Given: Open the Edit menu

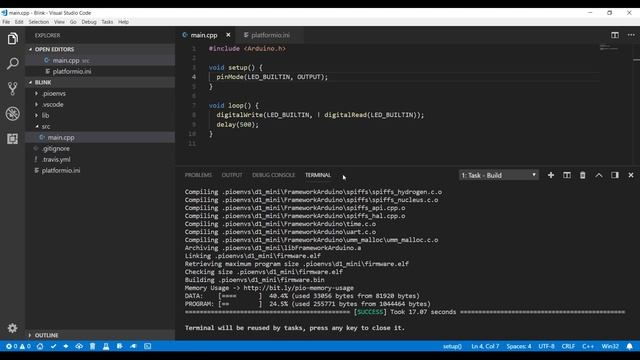Looking at the screenshot, I should (19, 22).
